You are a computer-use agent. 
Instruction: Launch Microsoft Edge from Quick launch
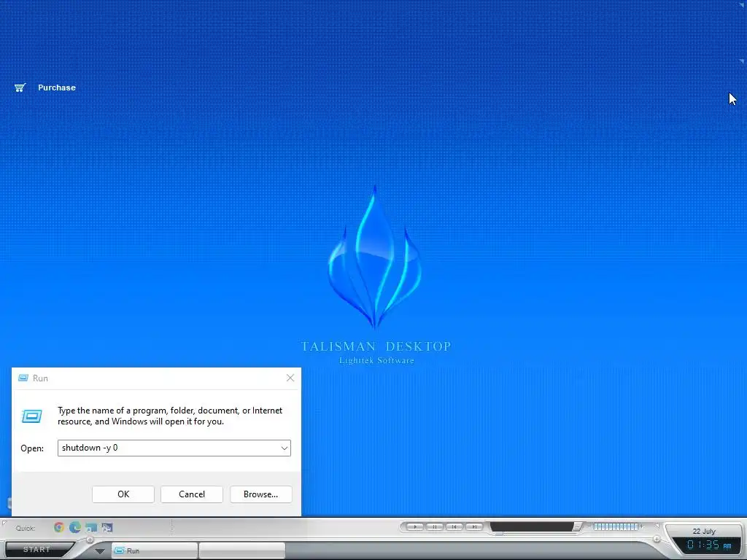pos(75,527)
